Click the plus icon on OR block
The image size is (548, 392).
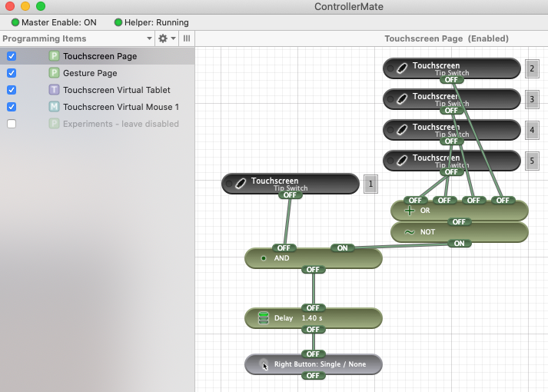click(409, 211)
